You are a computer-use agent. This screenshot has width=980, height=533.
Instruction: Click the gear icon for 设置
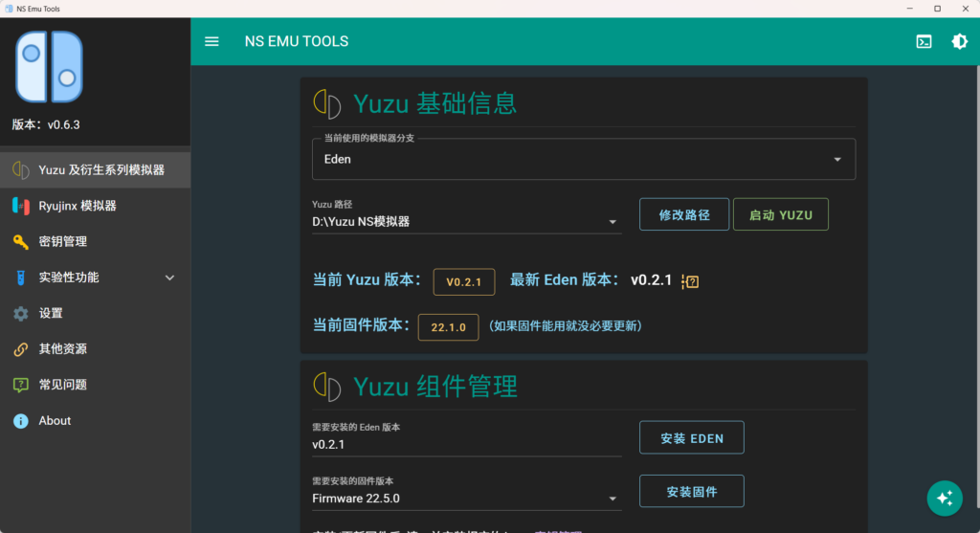point(21,313)
